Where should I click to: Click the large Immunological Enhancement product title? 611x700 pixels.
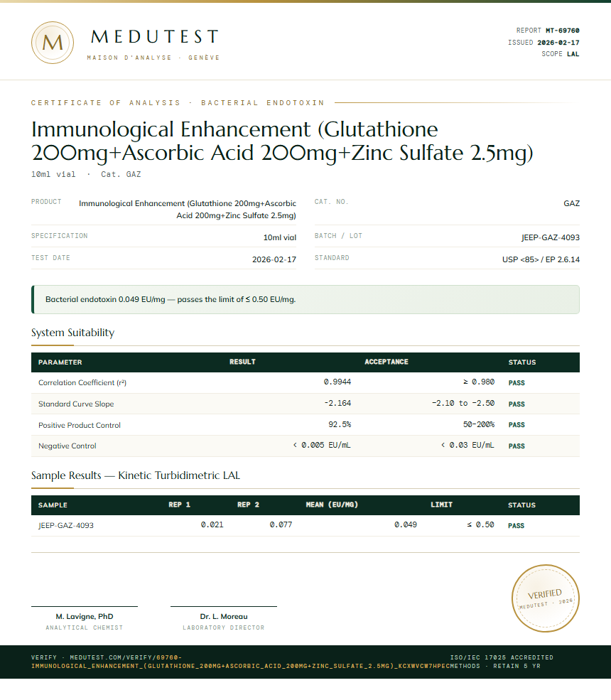(x=282, y=141)
